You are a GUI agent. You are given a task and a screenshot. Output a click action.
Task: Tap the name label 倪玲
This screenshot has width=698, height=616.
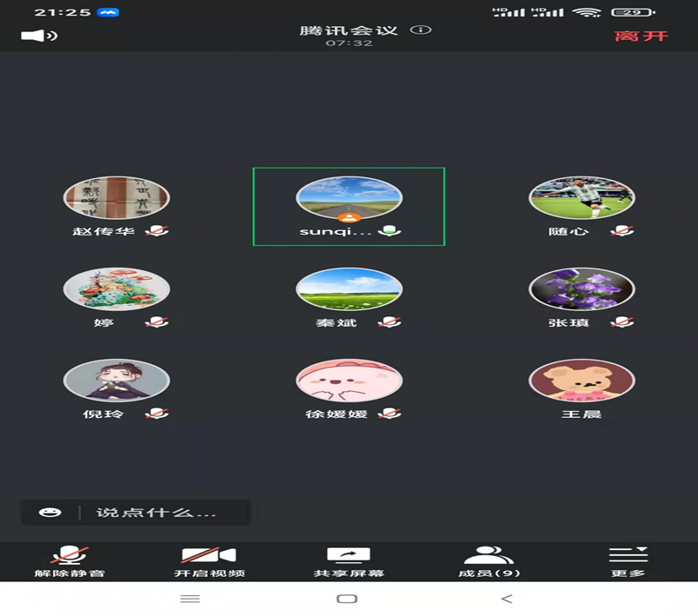point(103,414)
